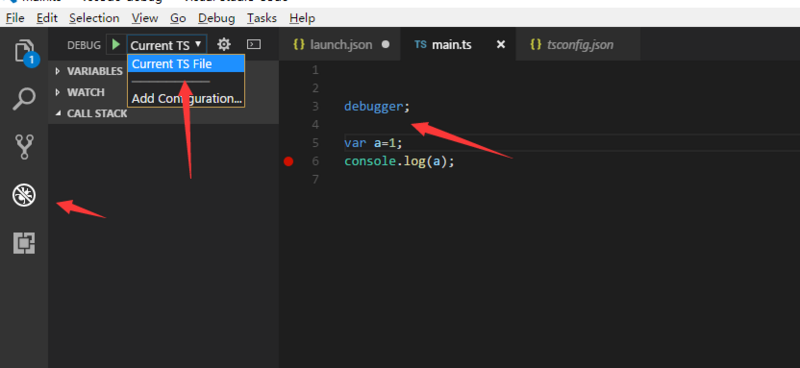Switch to the tsconfig.json tab
The image size is (800, 368).
(x=578, y=45)
